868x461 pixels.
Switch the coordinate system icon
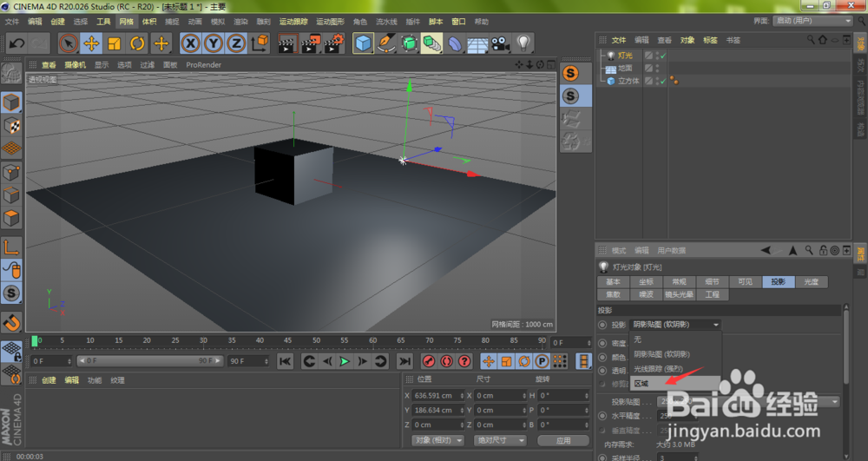260,43
